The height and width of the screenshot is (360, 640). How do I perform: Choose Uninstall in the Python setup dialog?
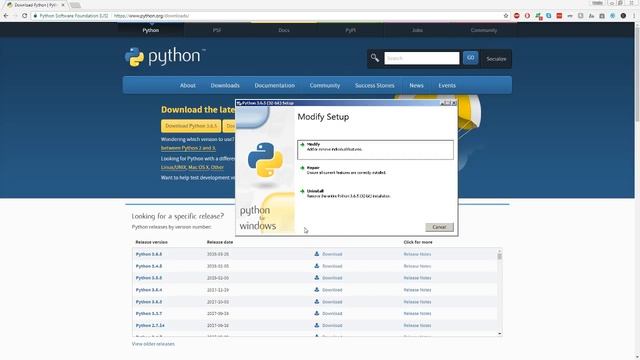pyautogui.click(x=375, y=193)
